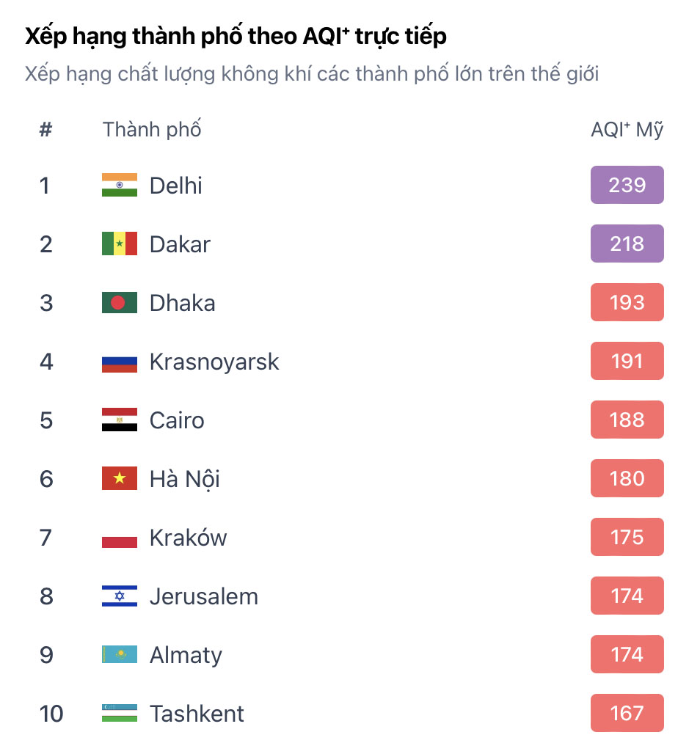Click the Kazakhstan flag icon beside Almaty
Screen dimensions: 700x754
point(120,654)
